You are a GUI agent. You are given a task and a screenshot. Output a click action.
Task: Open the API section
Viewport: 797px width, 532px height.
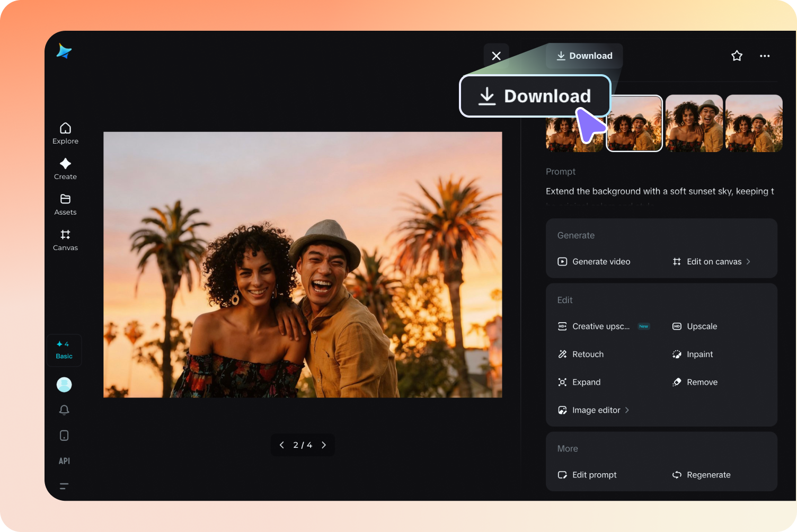coord(64,460)
